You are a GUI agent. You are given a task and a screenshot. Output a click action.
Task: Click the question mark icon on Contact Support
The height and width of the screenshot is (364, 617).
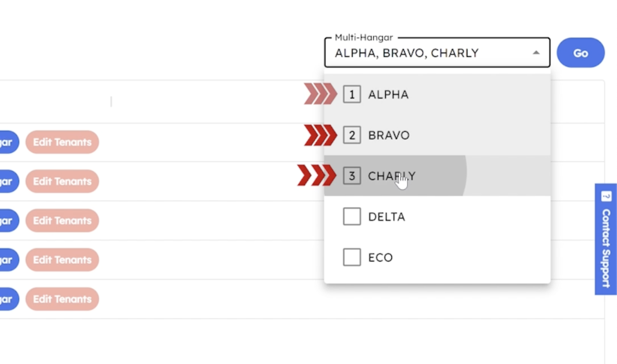pyautogui.click(x=606, y=197)
